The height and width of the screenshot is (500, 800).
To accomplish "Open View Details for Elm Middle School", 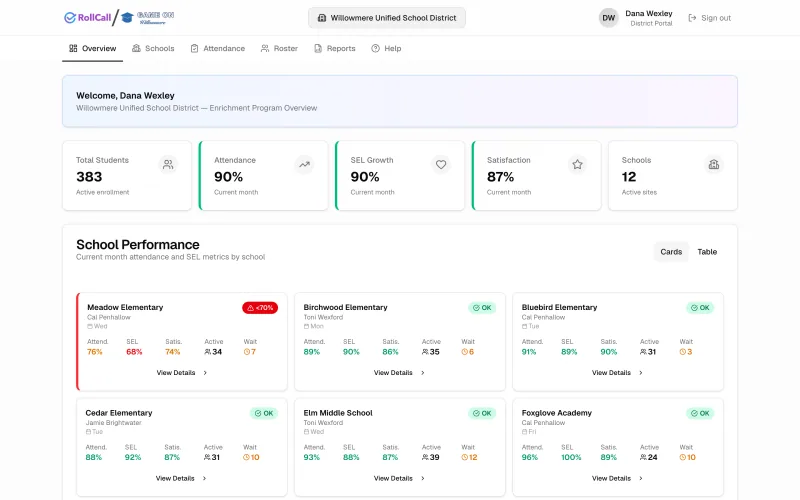I will point(399,479).
